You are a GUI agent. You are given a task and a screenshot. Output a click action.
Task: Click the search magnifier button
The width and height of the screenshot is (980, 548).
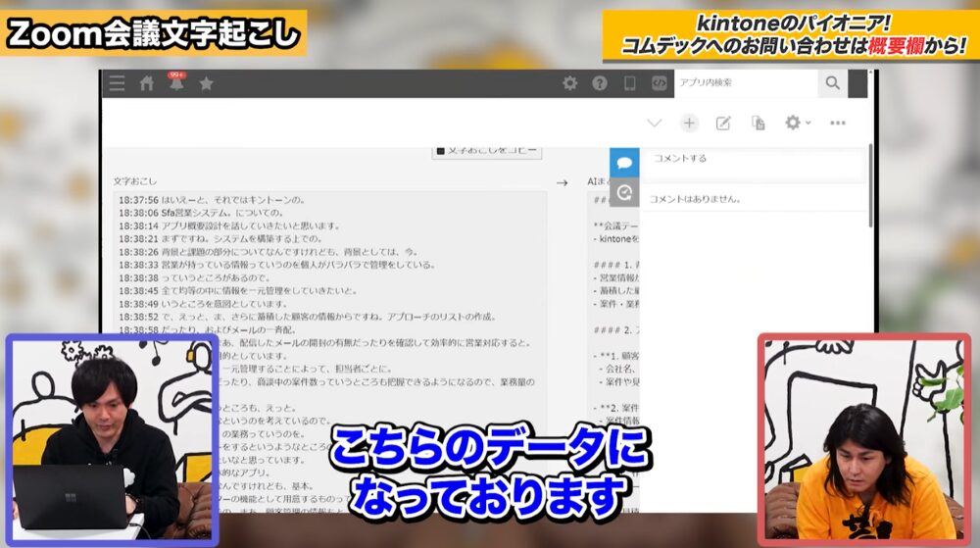[x=832, y=82]
